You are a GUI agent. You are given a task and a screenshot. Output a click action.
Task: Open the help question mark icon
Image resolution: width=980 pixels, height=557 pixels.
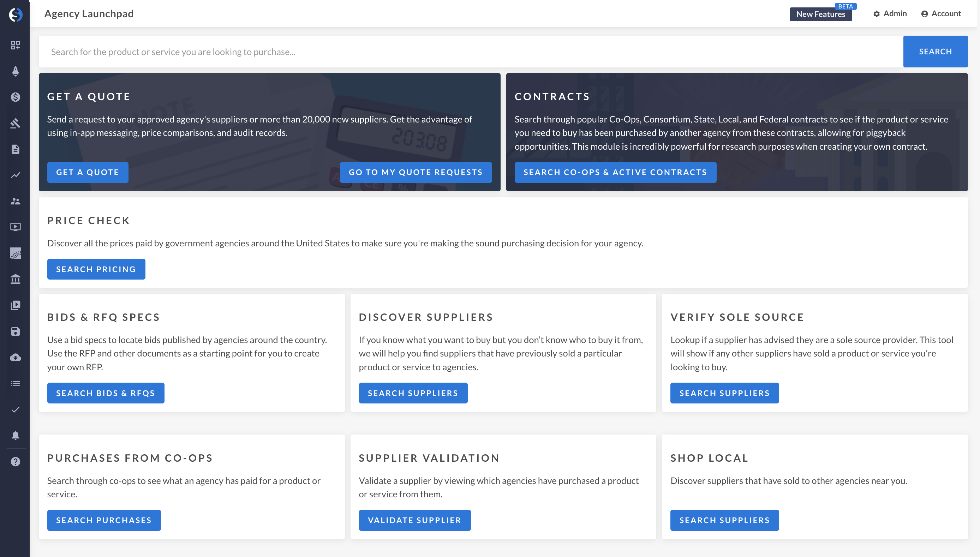point(15,462)
